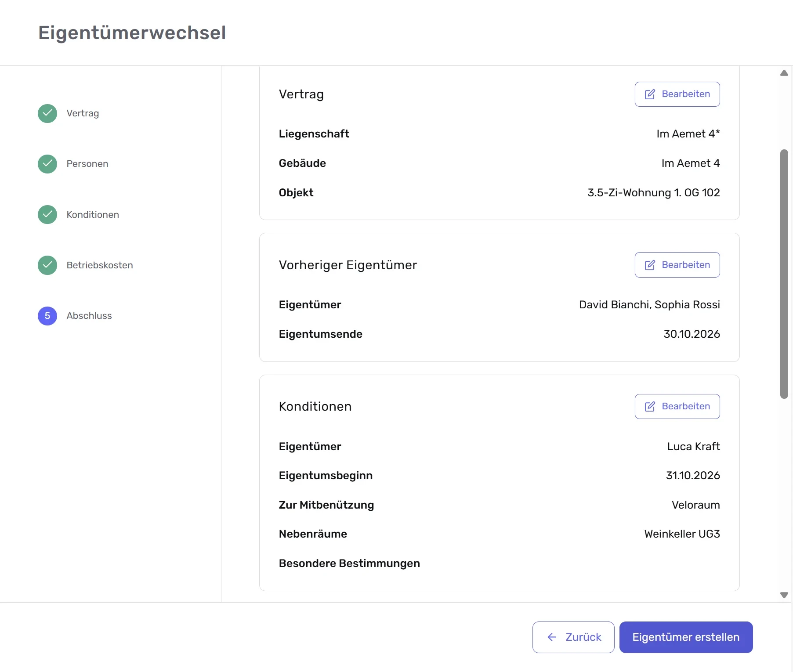Click the 'Objekt' label

coord(296,193)
